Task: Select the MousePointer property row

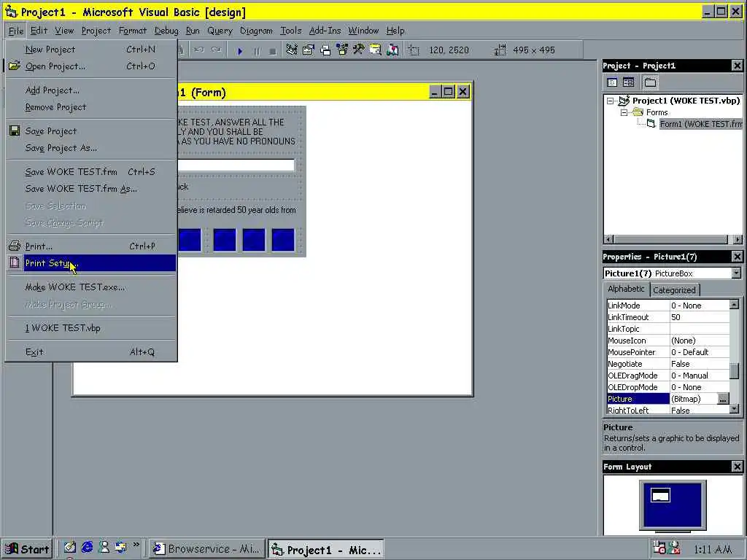Action: pos(668,352)
